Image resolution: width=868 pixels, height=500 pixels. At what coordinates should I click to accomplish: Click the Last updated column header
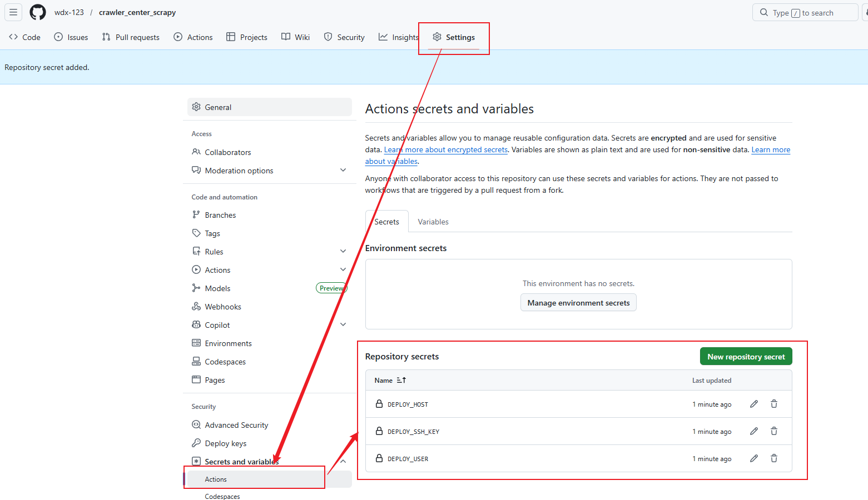coord(711,381)
